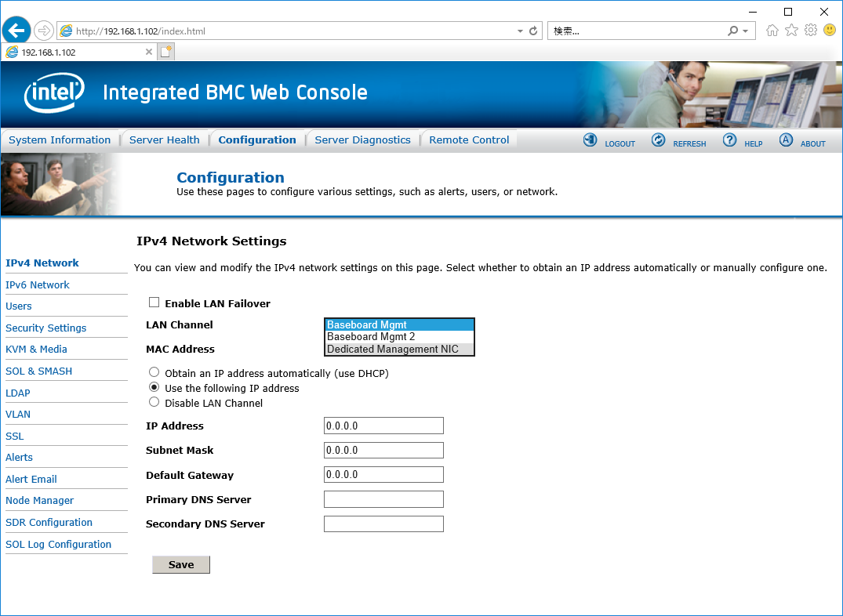This screenshot has height=616, width=843.
Task: Select the 192.168.1.102 browser tab
Action: 79,53
